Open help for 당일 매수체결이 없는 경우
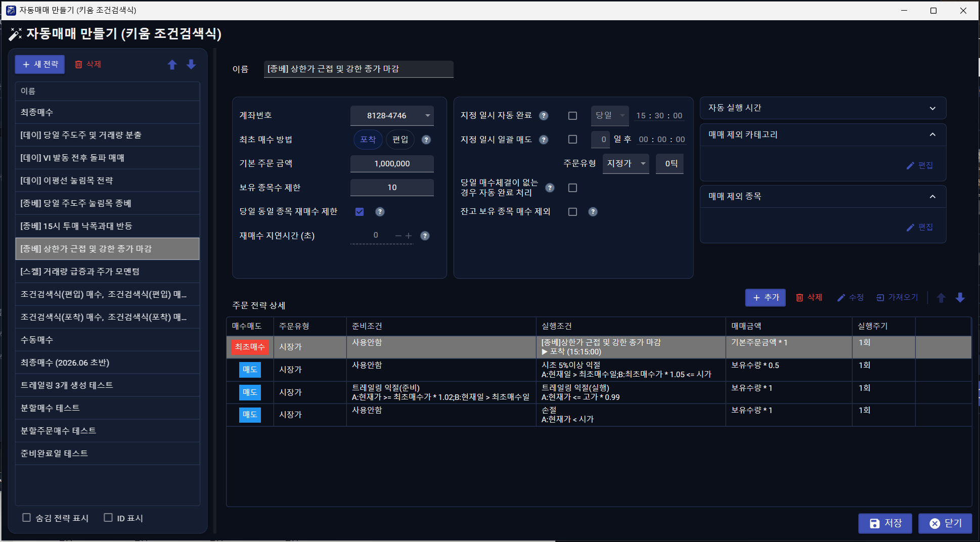 tap(550, 188)
